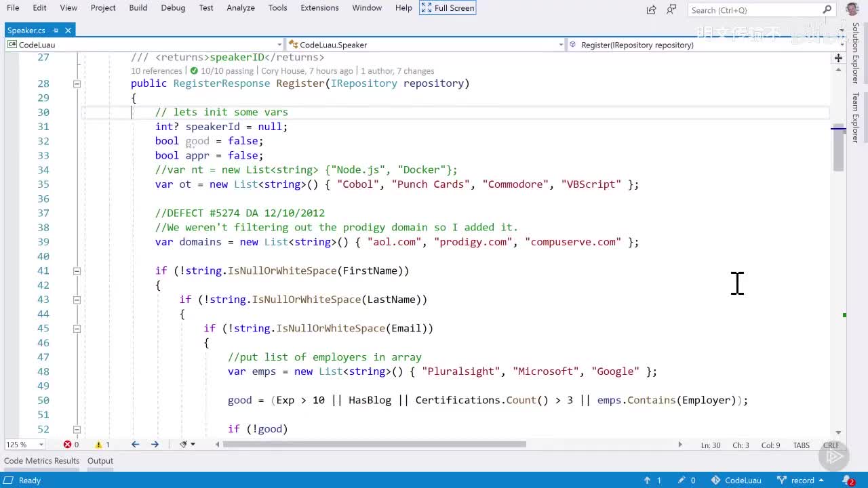The height and width of the screenshot is (488, 868).
Task: Click the CodeLuau repository indicator
Action: (736, 480)
